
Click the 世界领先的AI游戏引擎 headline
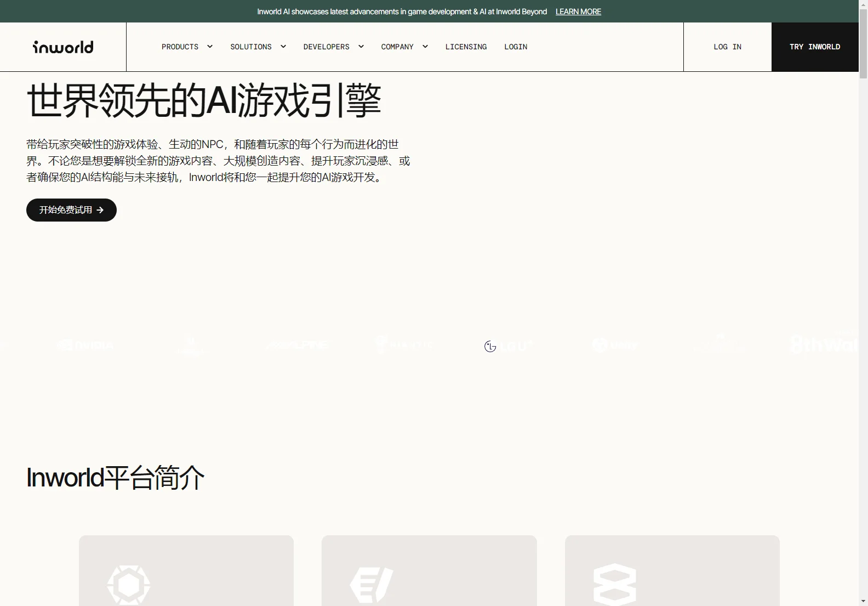[204, 101]
